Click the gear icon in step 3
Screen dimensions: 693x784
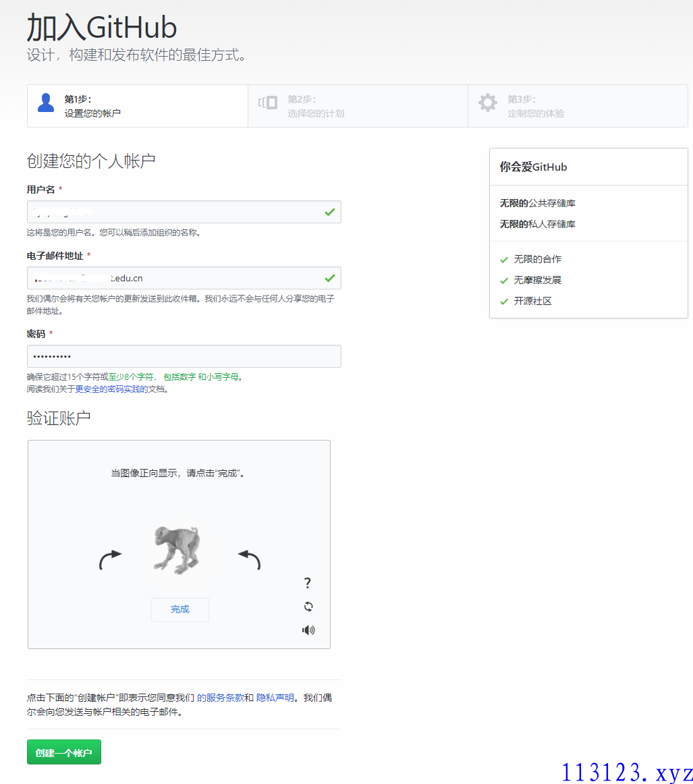click(x=487, y=103)
